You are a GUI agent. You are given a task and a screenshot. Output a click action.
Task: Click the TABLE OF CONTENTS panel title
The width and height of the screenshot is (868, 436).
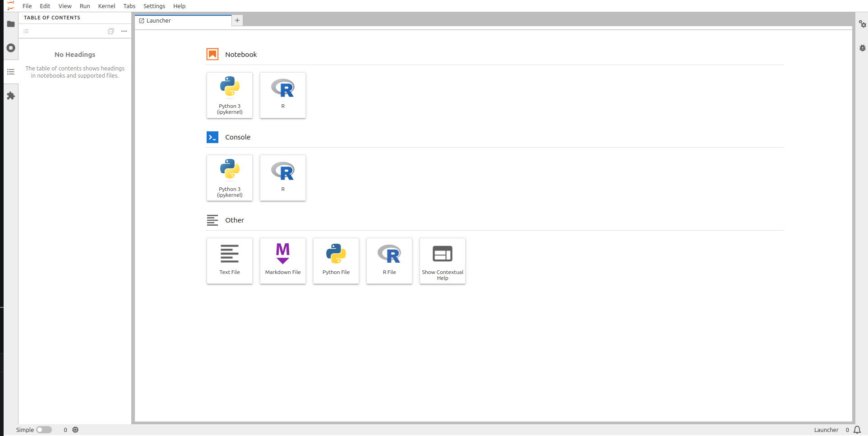[52, 18]
